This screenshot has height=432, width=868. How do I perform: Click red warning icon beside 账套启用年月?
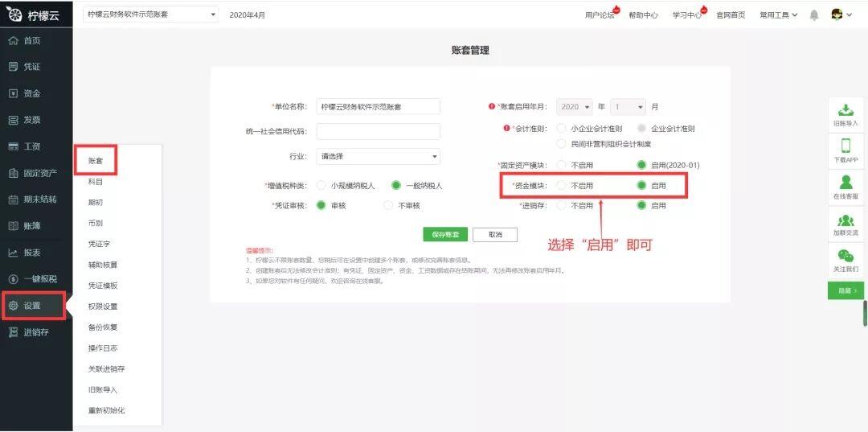[492, 106]
